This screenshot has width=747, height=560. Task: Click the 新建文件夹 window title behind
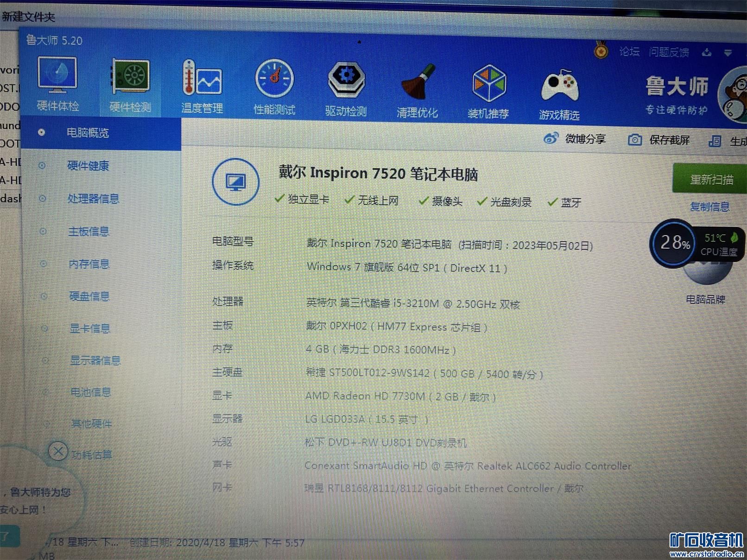(28, 17)
